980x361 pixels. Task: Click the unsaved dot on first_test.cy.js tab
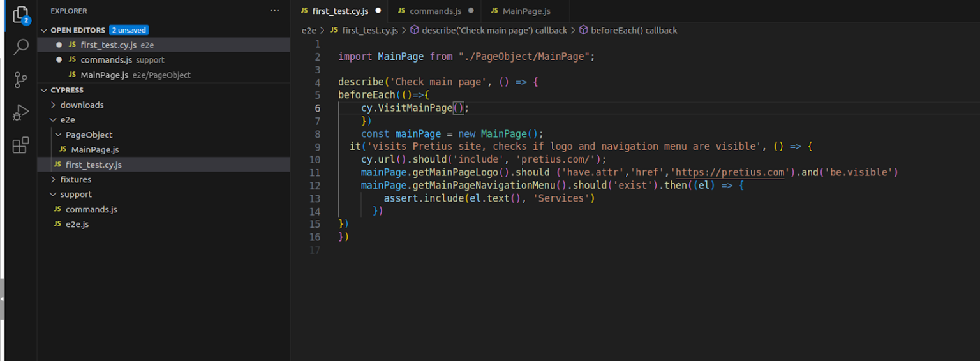point(378,11)
